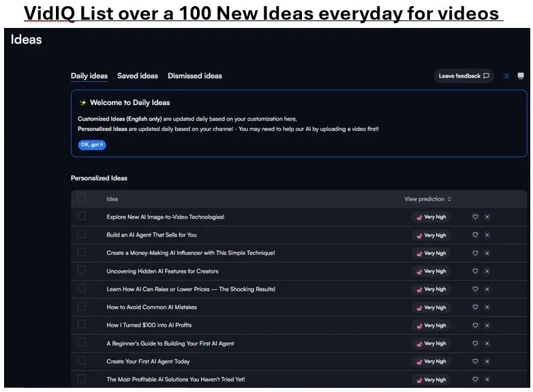The width and height of the screenshot is (533, 392).
Task: Save the 'Uncovering Hidden AI Features for Creators' idea
Action: point(475,271)
